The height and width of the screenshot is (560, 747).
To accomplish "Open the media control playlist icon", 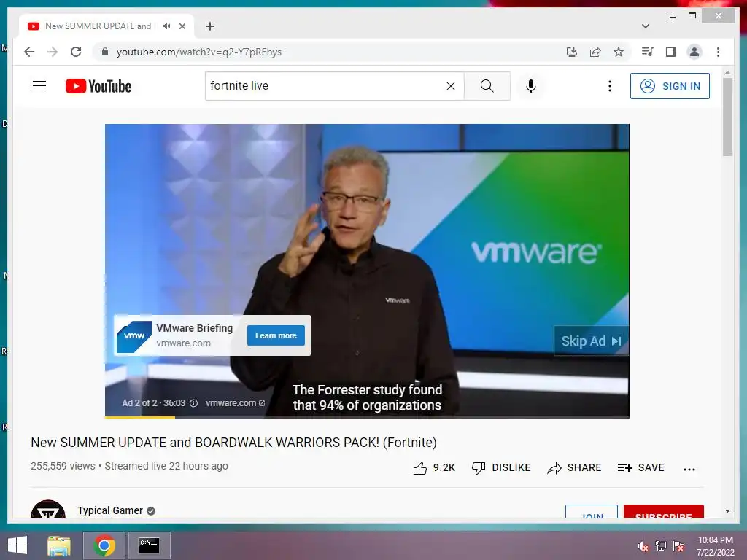I will (x=647, y=52).
